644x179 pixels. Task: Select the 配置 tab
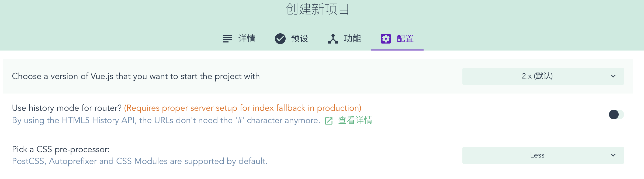pos(397,39)
